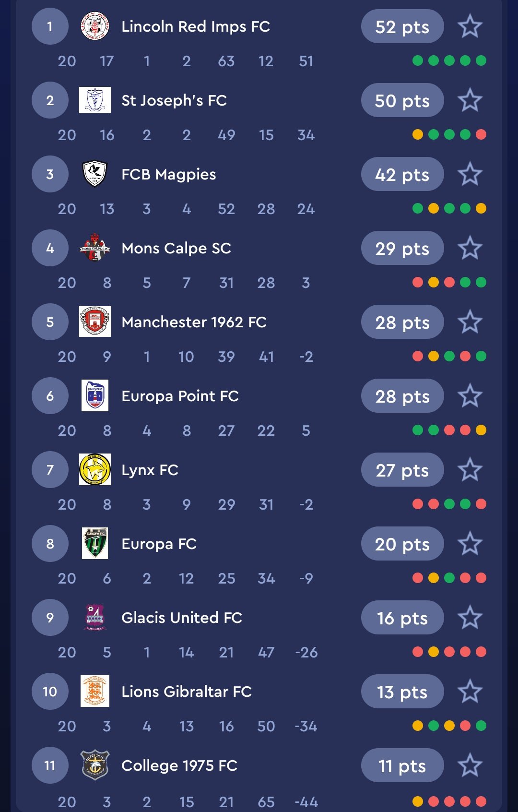Click the Manchester 1962 FC logo
Viewport: 518px width, 812px height.
pyautogui.click(x=95, y=322)
